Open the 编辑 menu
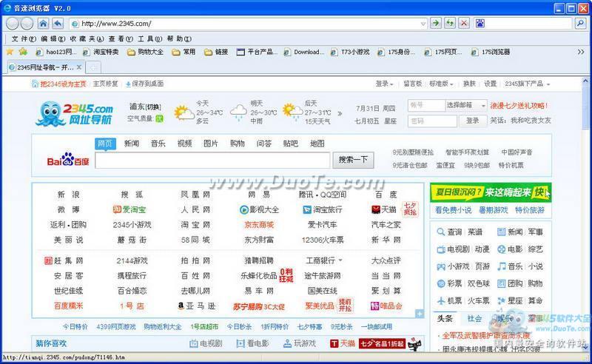The height and width of the screenshot is (364, 592). pos(53,39)
